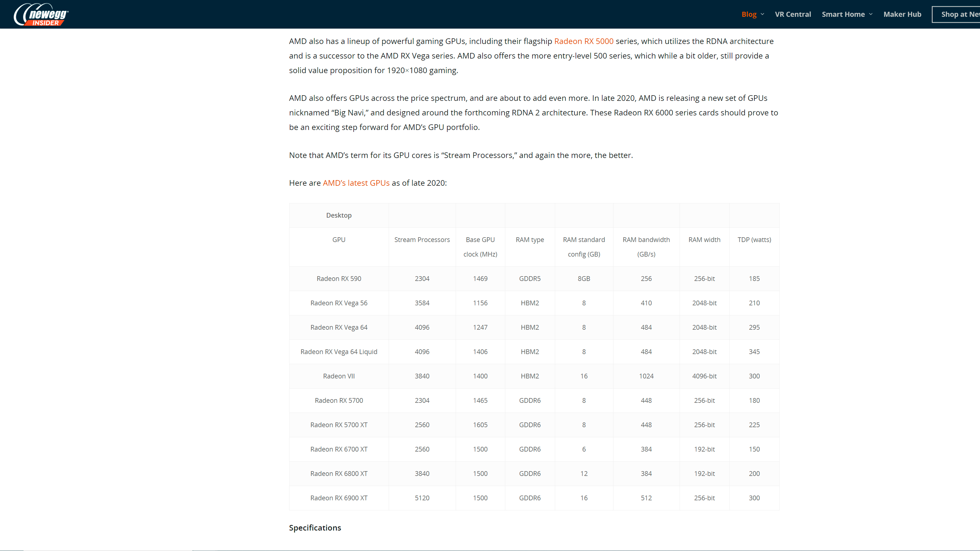This screenshot has height=551, width=980.
Task: Open VR Central page
Action: tap(793, 15)
